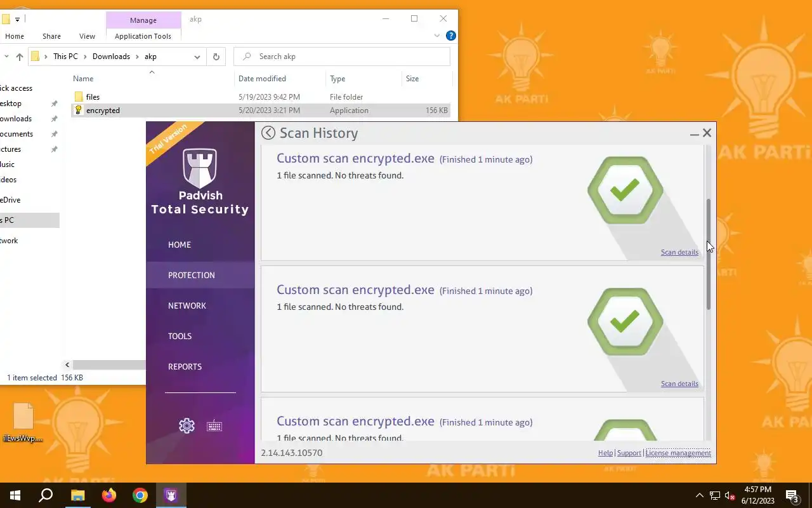Screen dimensions: 812x508
Task: Click Scan History vertical scrollbar thumb
Action: click(x=709, y=255)
